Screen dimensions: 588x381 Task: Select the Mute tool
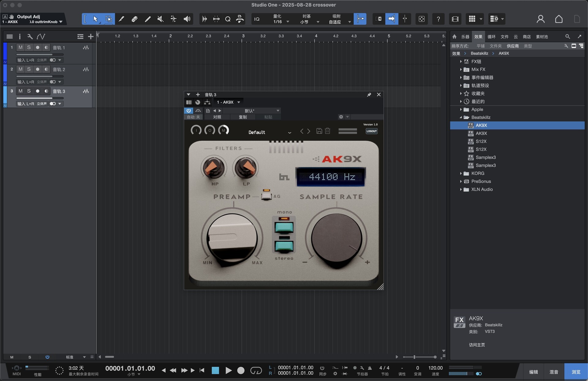pos(160,19)
